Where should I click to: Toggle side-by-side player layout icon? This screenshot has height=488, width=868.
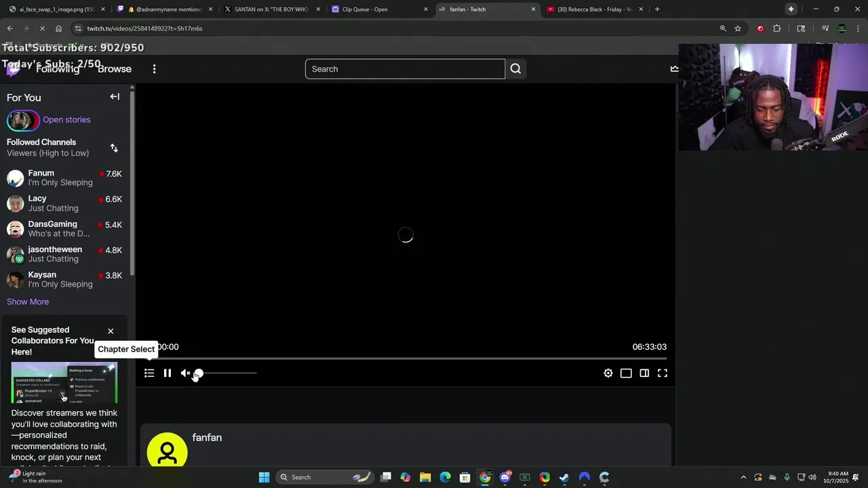(644, 373)
